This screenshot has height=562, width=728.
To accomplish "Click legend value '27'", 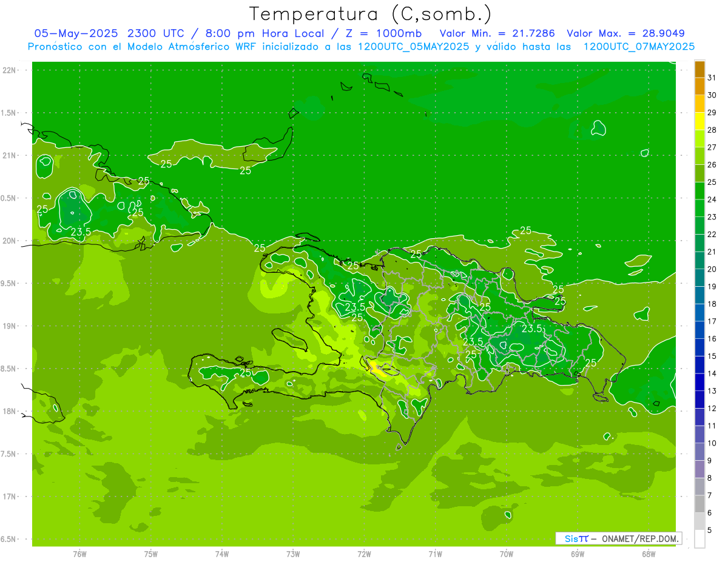I will [712, 147].
